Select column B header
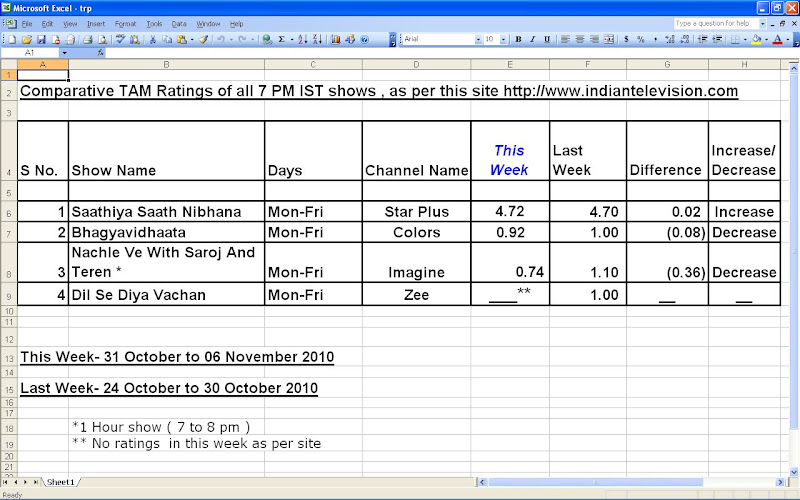The height and width of the screenshot is (500, 800). (x=166, y=64)
